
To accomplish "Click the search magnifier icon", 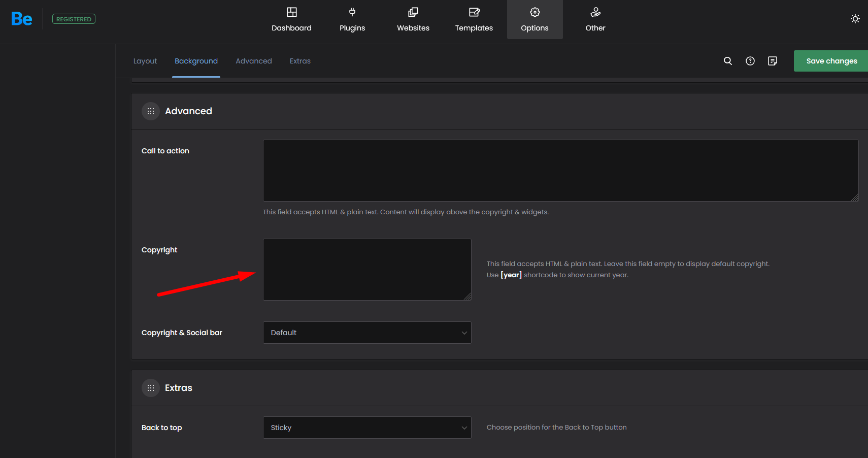I will [x=728, y=61].
